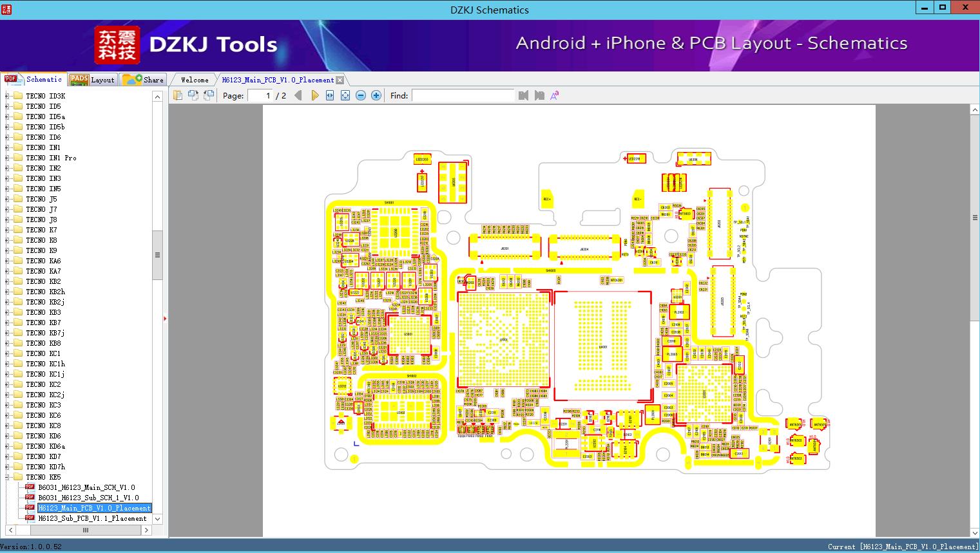Click the fit-width icon in the toolbar
Screen dimensions: 980x553
tap(330, 95)
